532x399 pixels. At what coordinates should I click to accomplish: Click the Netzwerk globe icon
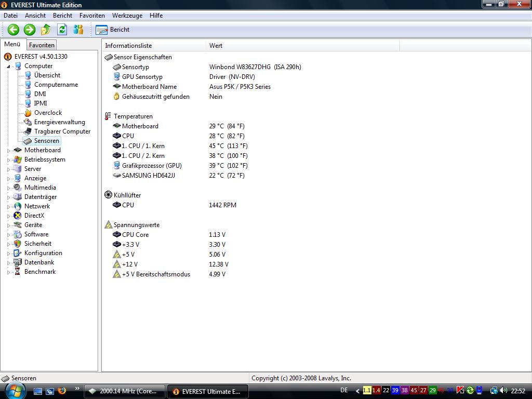tap(18, 206)
